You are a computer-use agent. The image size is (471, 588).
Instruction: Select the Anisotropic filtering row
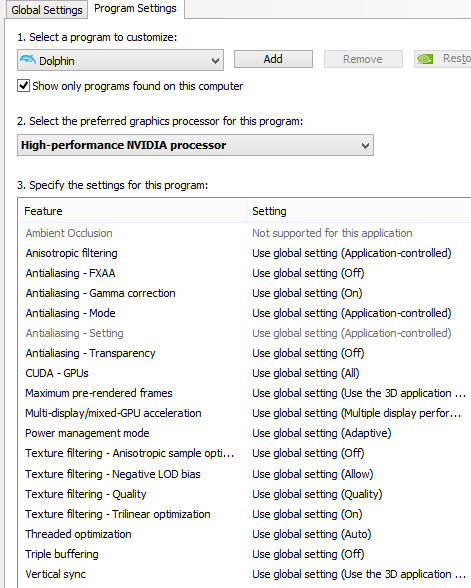pyautogui.click(x=244, y=253)
